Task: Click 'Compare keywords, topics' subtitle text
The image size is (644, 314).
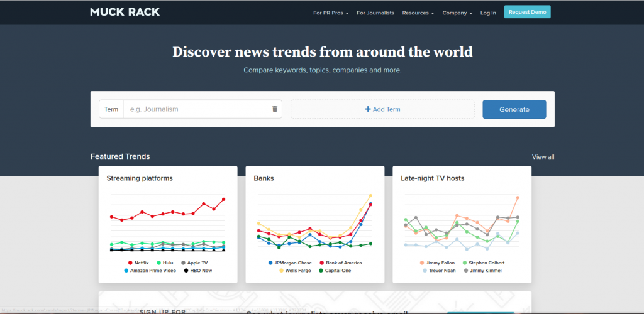Action: [323, 70]
